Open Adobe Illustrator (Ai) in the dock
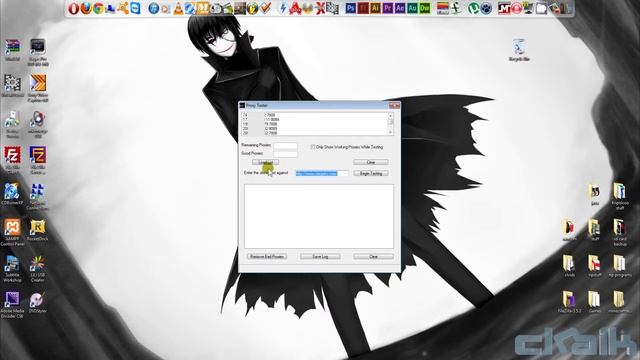This screenshot has height=360, width=640. click(376, 8)
